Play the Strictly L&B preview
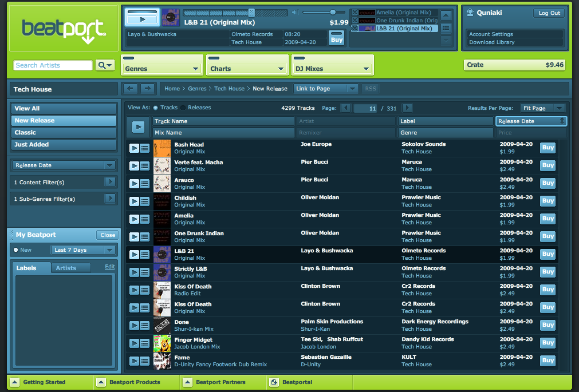Image resolution: width=579 pixels, height=392 pixels. click(x=134, y=272)
